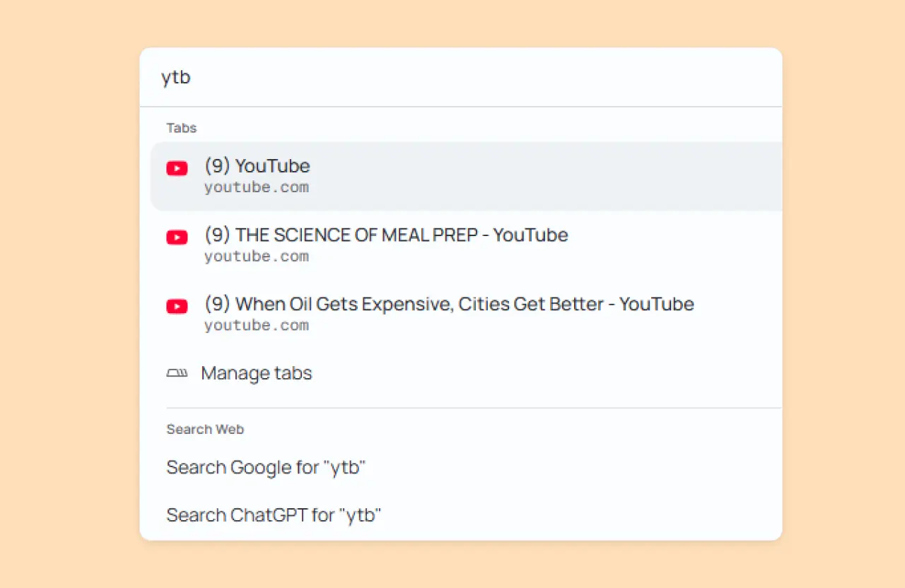Image resolution: width=905 pixels, height=588 pixels.
Task: Choose Search Google for "ytb"
Action: [x=467, y=468]
